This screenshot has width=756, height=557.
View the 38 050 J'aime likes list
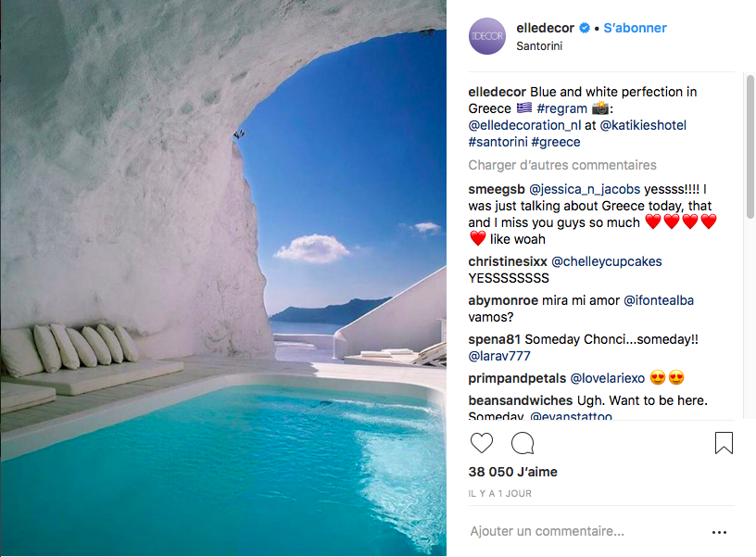(513, 472)
